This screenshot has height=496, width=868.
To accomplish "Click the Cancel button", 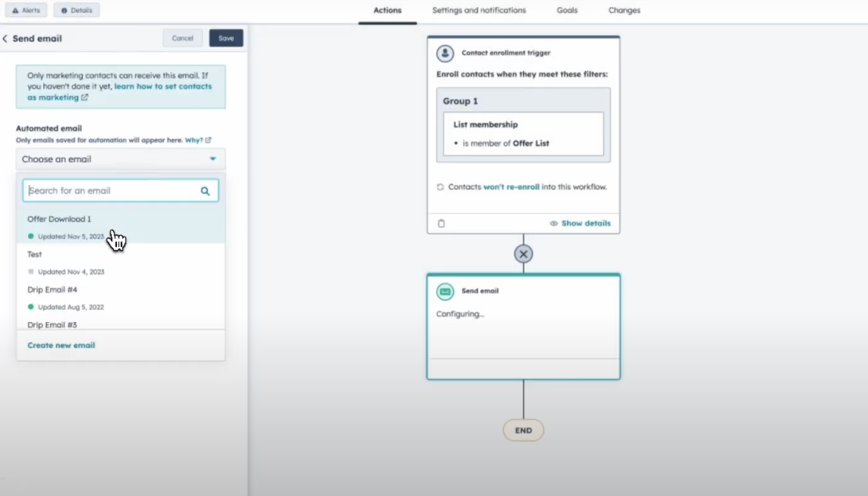I will coord(182,38).
